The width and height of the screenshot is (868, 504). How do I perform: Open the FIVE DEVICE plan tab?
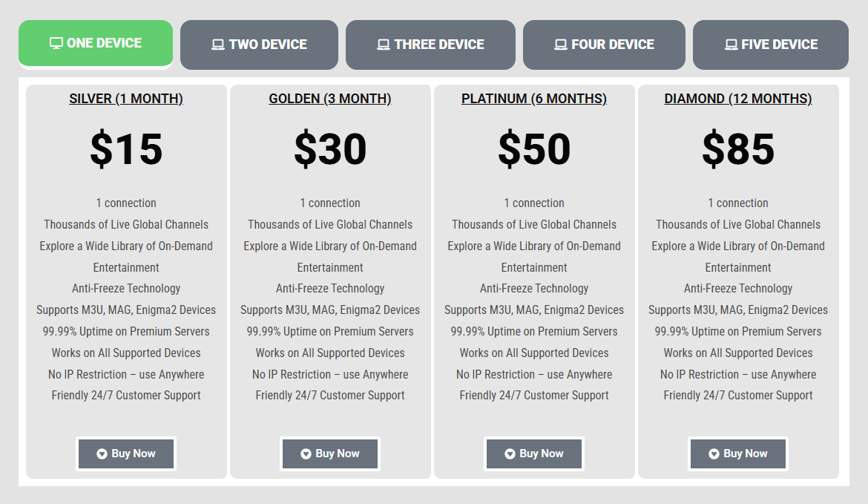pyautogui.click(x=770, y=45)
